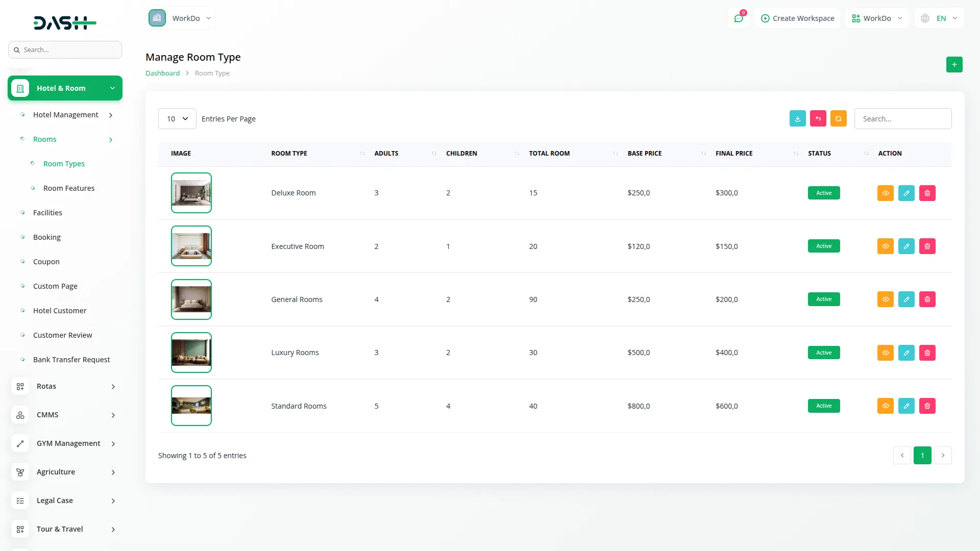Edit the Executive Room entry
The height and width of the screenshot is (551, 980).
click(x=906, y=246)
